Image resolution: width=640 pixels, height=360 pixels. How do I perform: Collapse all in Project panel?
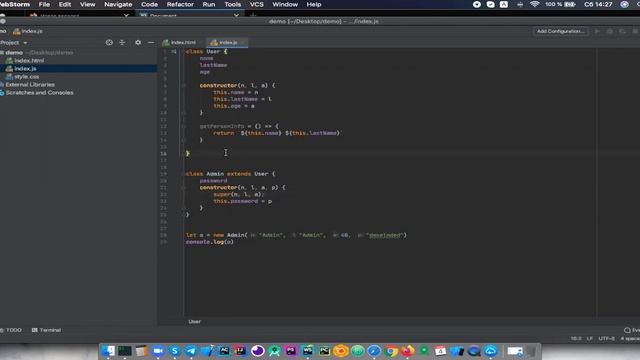point(122,42)
